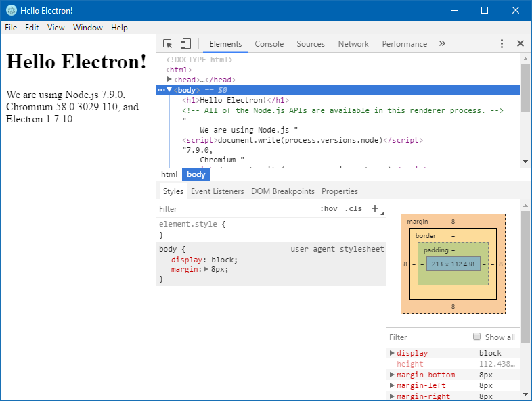Click the Electron app icon in title bar
The width and height of the screenshot is (532, 401).
tap(12, 11)
